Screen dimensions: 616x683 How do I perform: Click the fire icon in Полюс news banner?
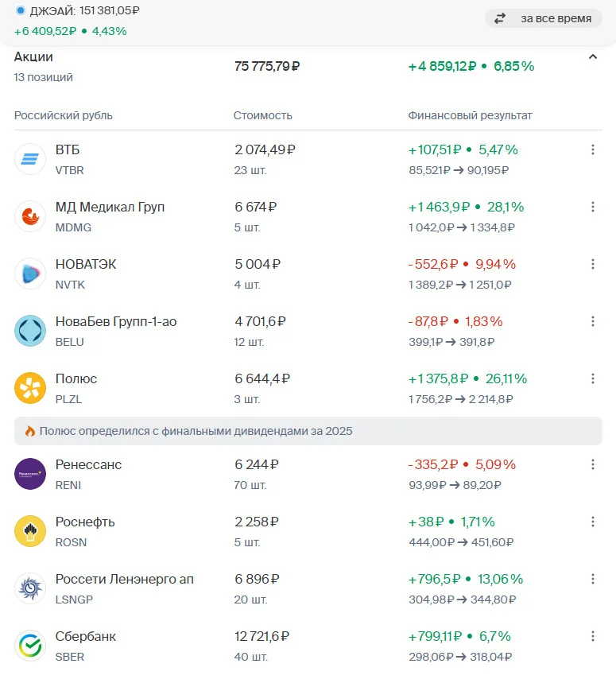click(29, 431)
